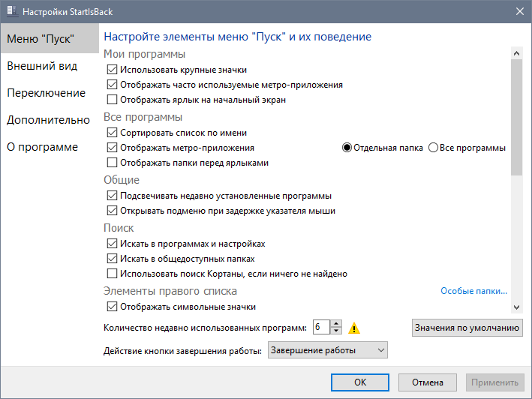Toggle "Использовать крупные значки" checkbox

[x=113, y=70]
